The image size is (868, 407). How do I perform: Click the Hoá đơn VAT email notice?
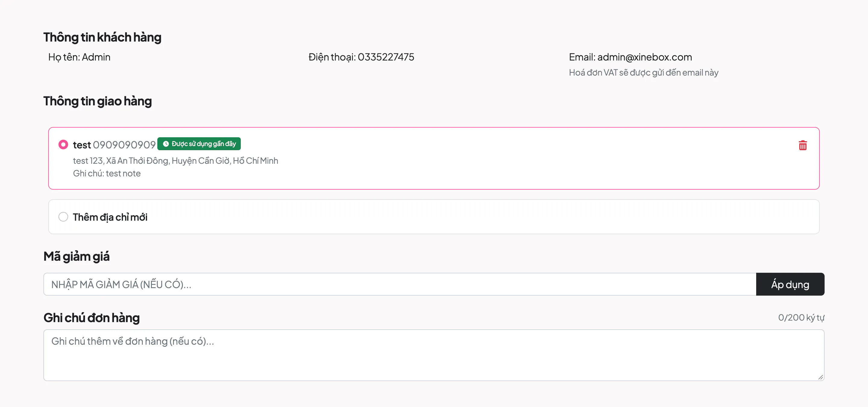[x=643, y=73]
